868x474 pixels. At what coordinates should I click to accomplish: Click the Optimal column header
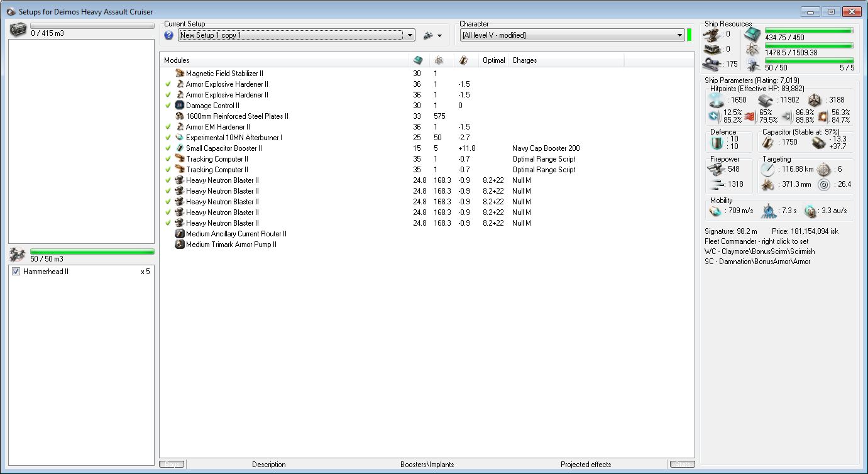(493, 60)
